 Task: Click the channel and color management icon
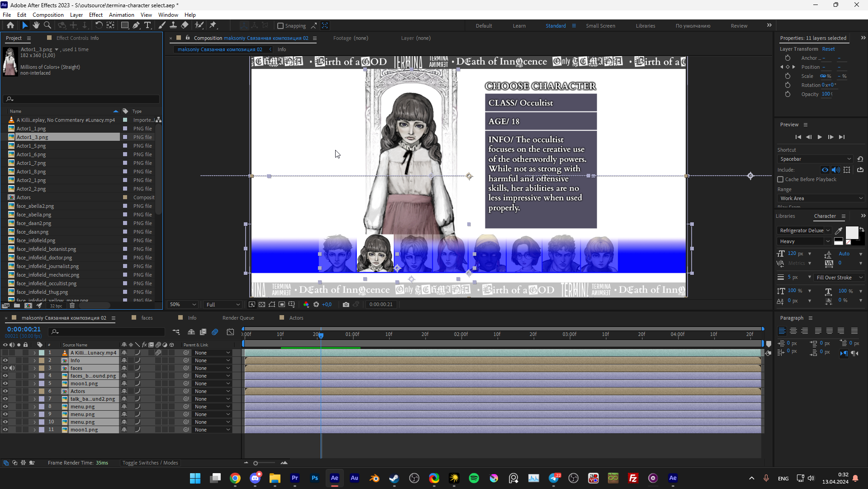[306, 304]
